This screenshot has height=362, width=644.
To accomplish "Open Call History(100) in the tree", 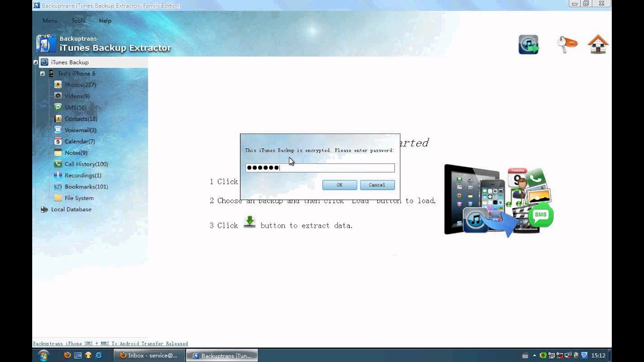I will pos(86,164).
